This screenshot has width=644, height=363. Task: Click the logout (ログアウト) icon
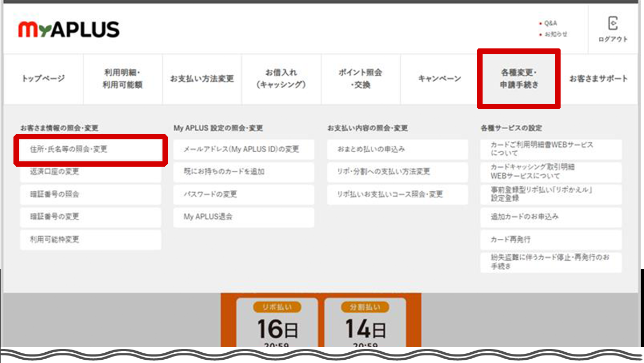(612, 29)
